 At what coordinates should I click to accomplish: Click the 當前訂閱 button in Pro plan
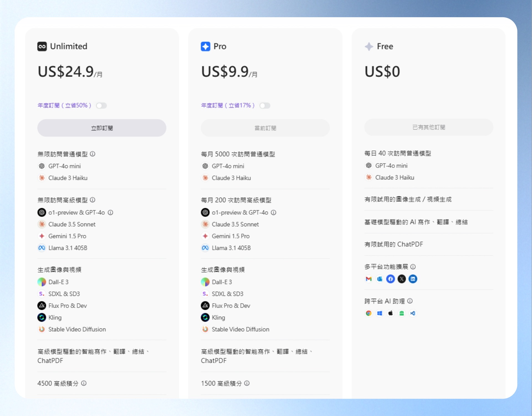265,128
